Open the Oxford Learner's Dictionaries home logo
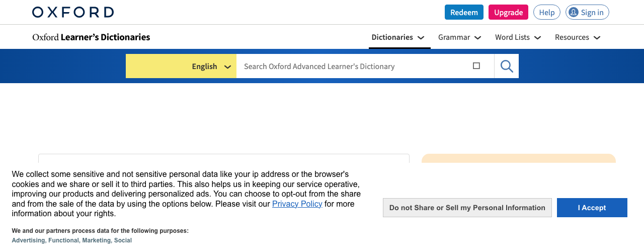This screenshot has height=252, width=644. [x=91, y=37]
